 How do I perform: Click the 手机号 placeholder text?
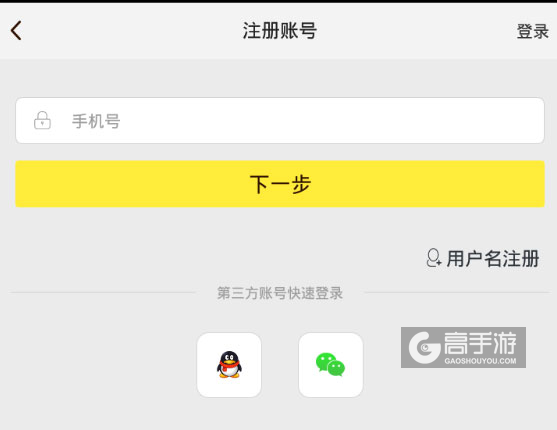(96, 121)
